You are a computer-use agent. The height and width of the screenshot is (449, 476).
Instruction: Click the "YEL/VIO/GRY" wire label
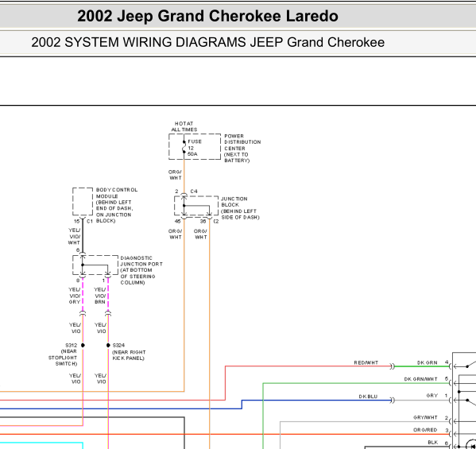75,296
